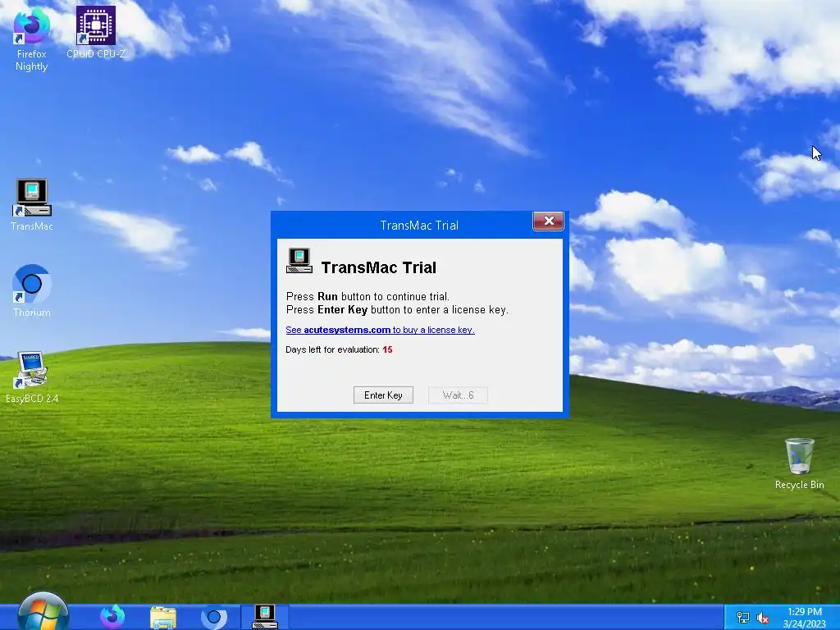Click the 'Press Run button to continue' text

[367, 296]
